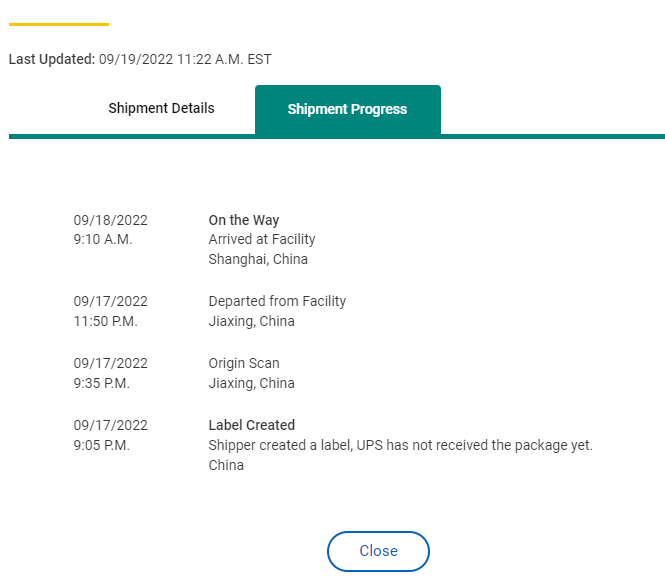Click the 09/18/2022 date entry

tap(111, 220)
